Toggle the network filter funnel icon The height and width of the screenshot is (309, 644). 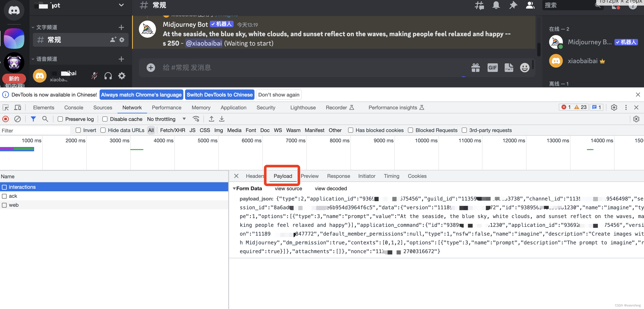(x=33, y=119)
